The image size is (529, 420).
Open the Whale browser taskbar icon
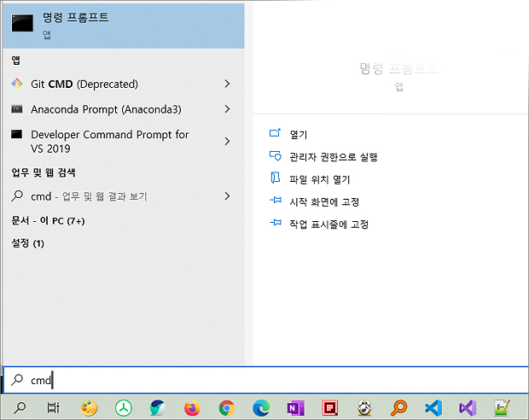coord(158,407)
